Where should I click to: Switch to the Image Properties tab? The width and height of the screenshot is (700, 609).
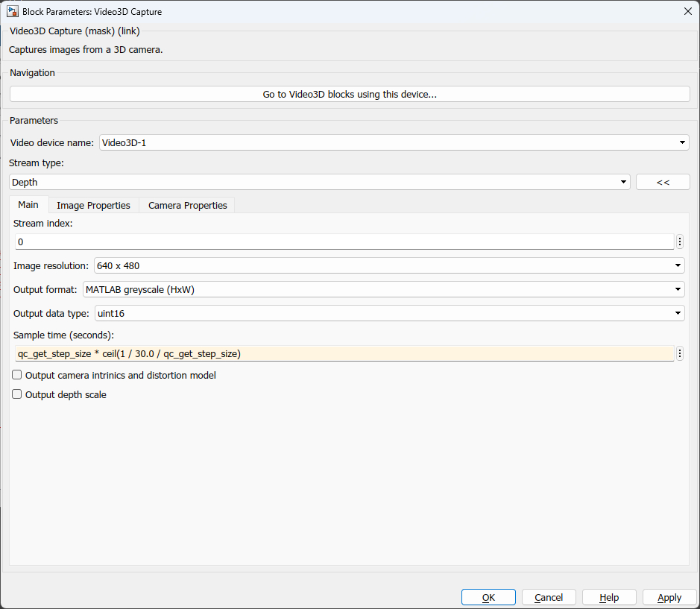pyautogui.click(x=93, y=204)
